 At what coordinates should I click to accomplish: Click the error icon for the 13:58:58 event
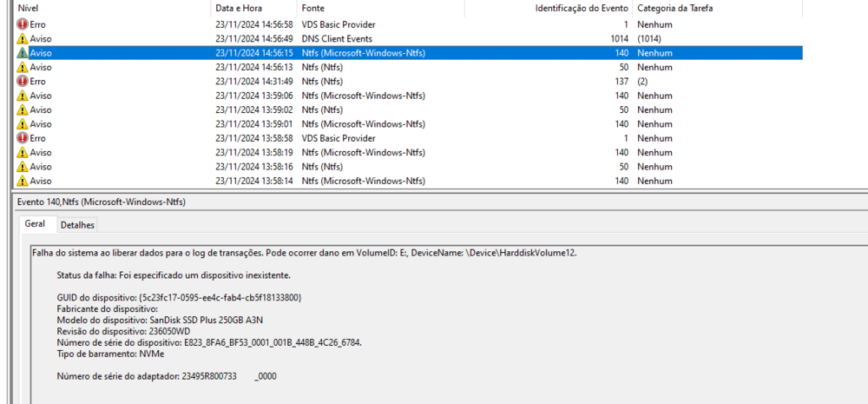pyautogui.click(x=23, y=138)
